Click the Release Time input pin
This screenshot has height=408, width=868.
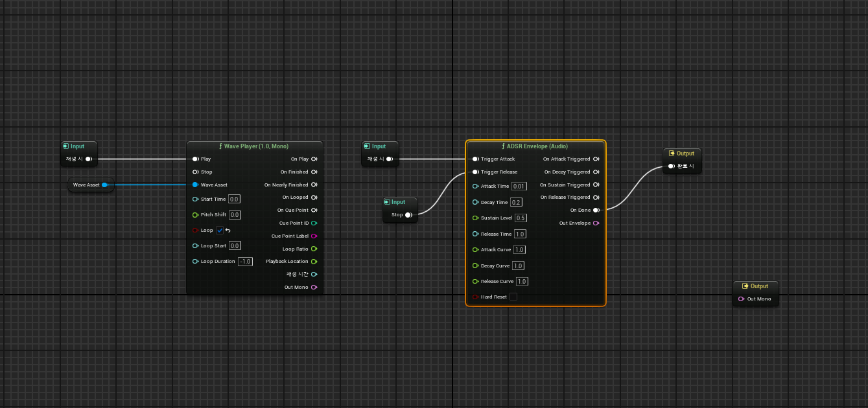475,234
